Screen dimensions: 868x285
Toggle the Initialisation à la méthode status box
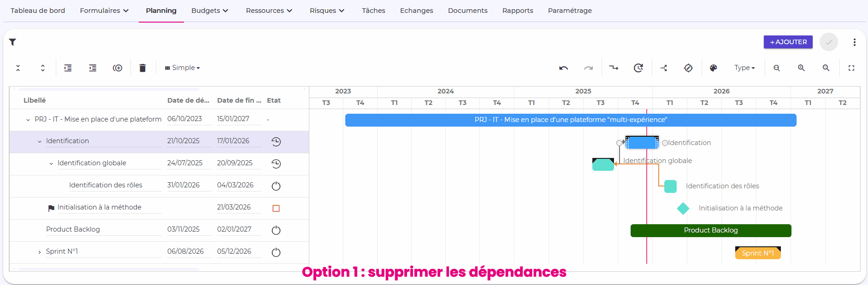(276, 208)
